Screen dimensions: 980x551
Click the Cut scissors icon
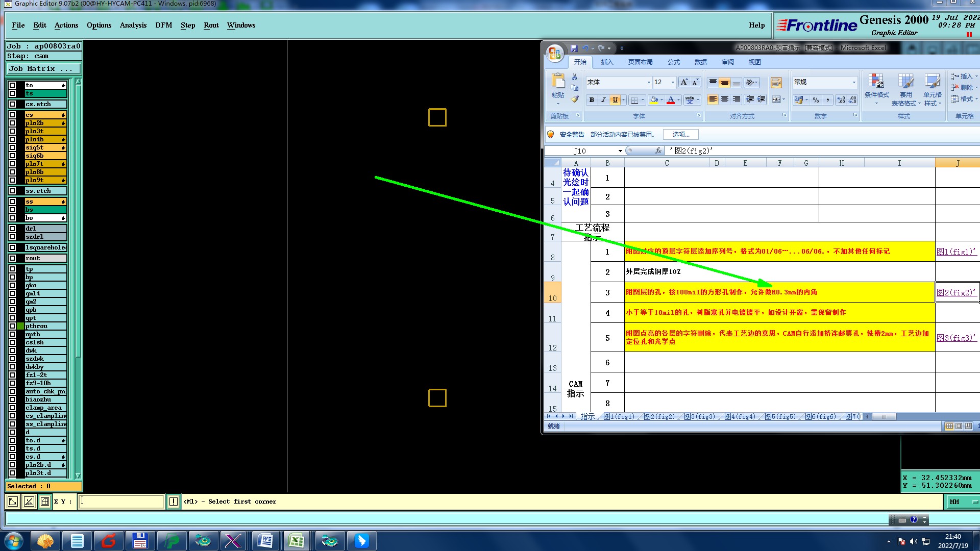pyautogui.click(x=575, y=77)
